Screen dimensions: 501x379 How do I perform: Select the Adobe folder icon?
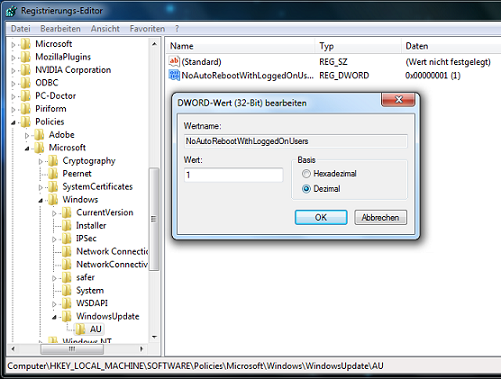(39, 135)
